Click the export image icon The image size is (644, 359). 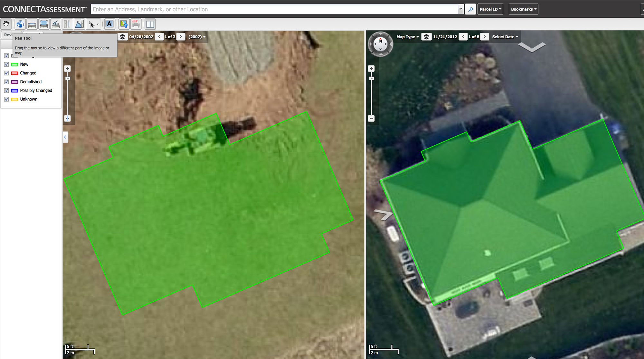click(124, 24)
